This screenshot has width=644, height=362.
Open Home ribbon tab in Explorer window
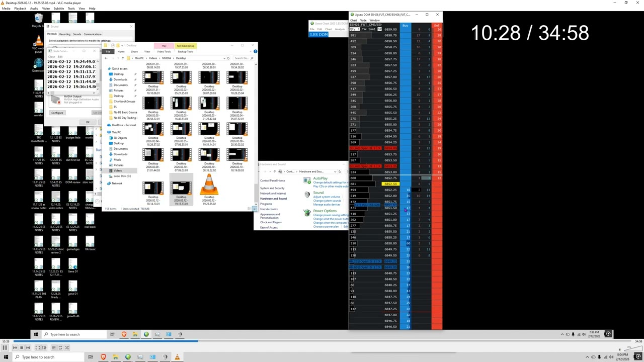[121, 51]
